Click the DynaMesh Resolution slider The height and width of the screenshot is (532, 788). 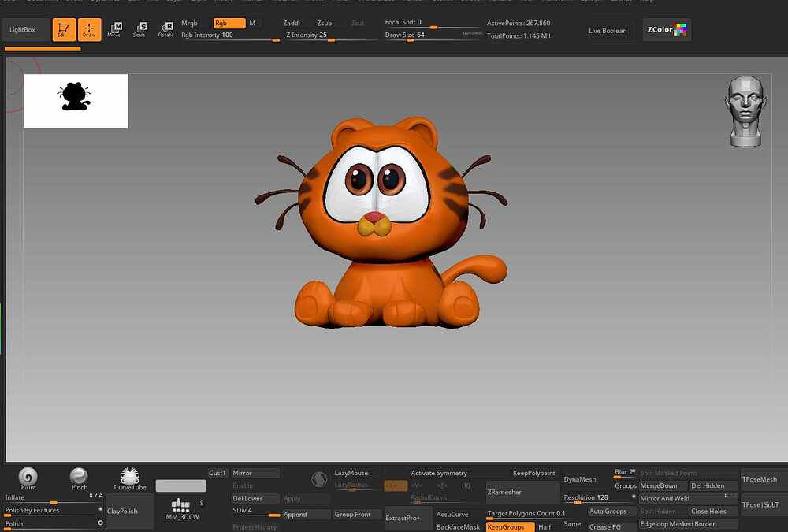pyautogui.click(x=599, y=498)
